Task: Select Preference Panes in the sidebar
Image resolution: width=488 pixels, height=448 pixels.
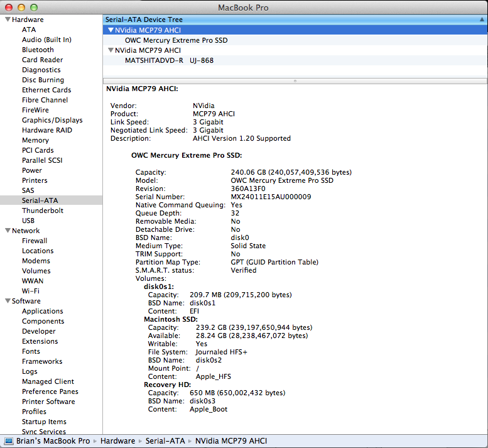Action: pyautogui.click(x=50, y=391)
